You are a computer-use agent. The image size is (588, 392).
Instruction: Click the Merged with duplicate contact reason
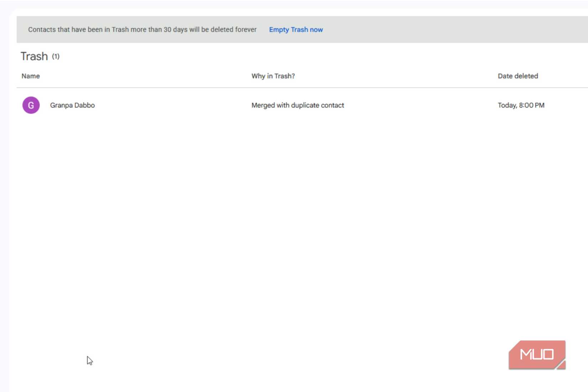point(298,105)
